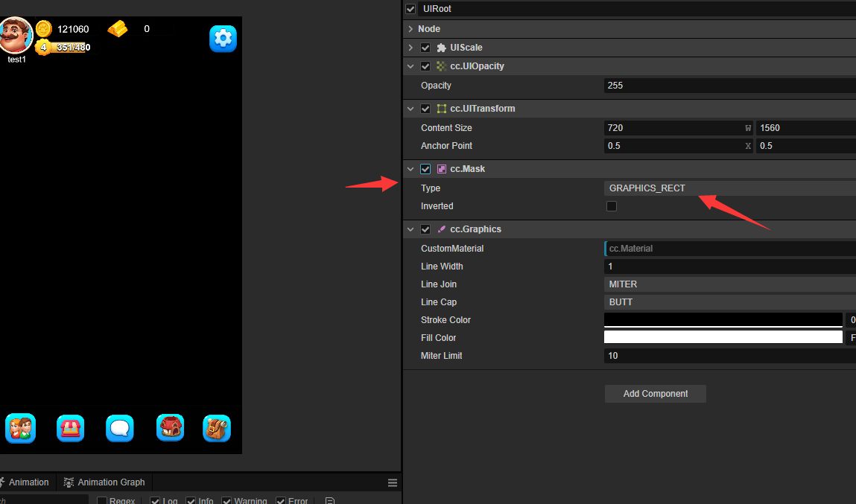Click the gold coin icon

pos(44,28)
